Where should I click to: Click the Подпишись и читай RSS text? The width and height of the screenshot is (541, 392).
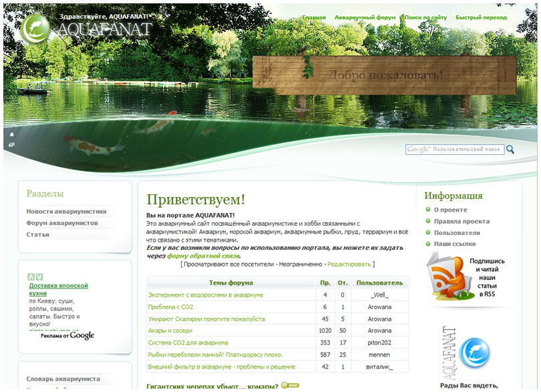tap(487, 277)
